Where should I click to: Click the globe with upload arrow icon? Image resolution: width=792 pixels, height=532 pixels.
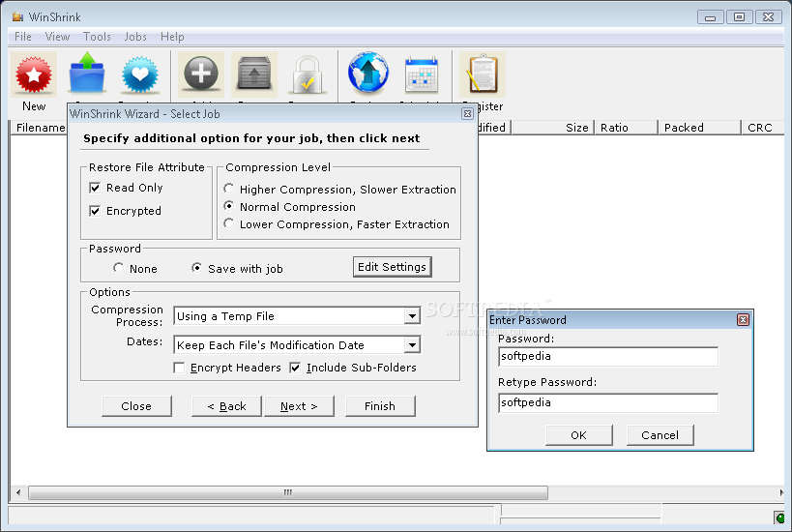point(368,74)
